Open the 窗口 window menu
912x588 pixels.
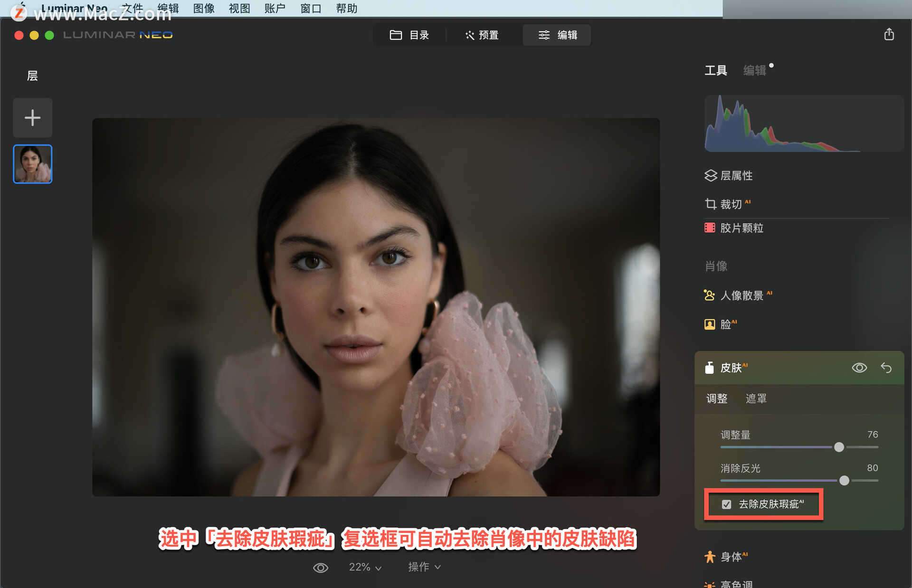pyautogui.click(x=311, y=9)
